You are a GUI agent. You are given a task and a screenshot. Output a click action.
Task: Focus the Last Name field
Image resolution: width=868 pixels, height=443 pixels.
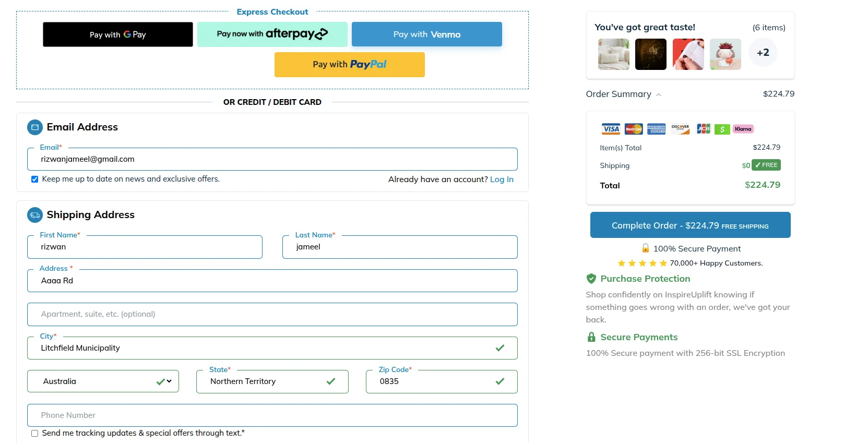(x=400, y=247)
